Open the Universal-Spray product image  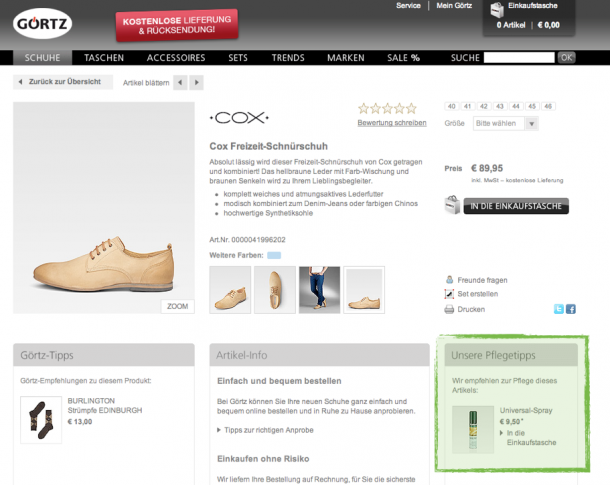point(473,430)
